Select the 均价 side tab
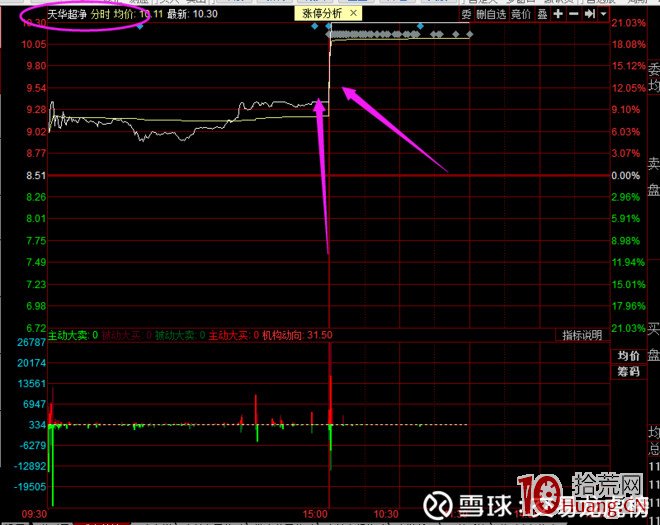The image size is (660, 525). [x=628, y=356]
